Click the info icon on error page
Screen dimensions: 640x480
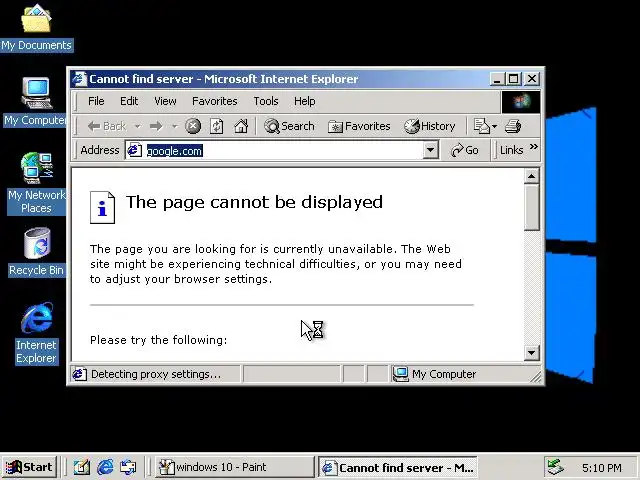coord(102,207)
